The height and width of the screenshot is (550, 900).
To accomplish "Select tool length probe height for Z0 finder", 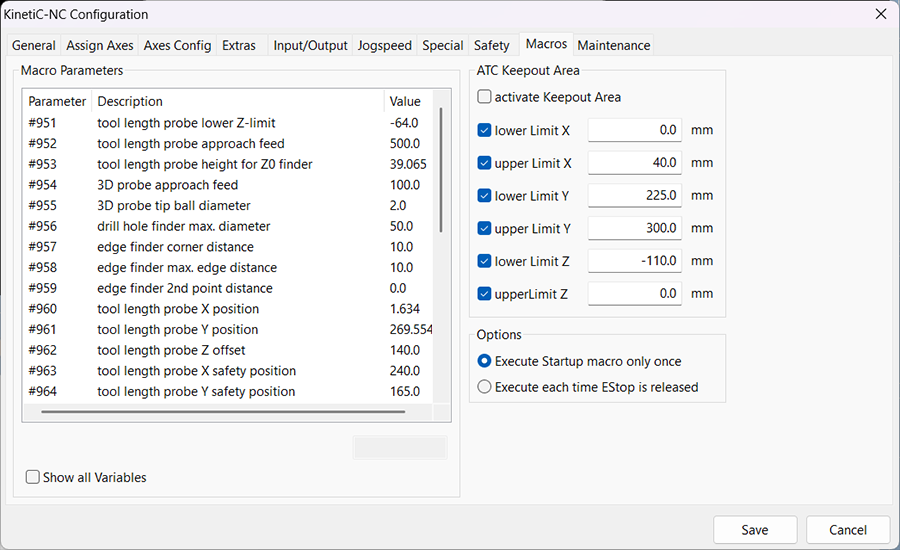I will [x=228, y=164].
